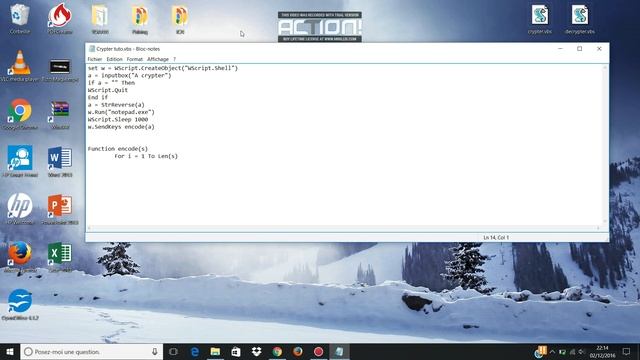
Task: Open Firefox from the taskbar
Action: tap(298, 351)
